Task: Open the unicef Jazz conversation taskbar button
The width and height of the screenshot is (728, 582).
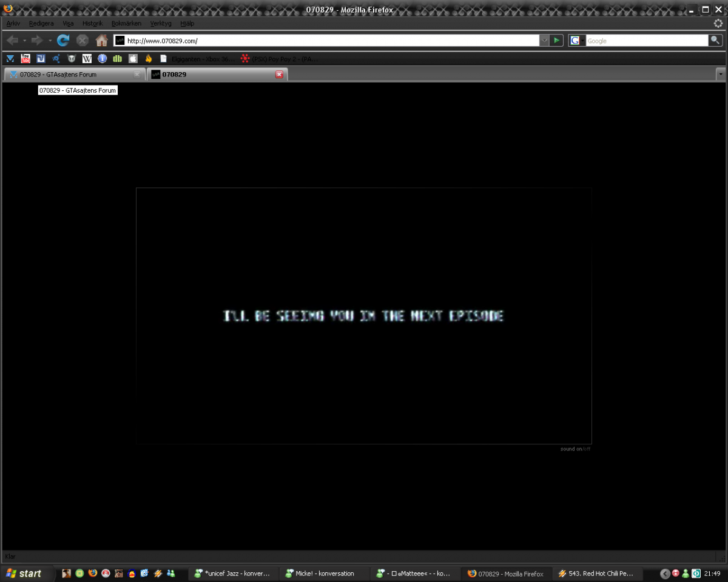Action: pos(233,574)
